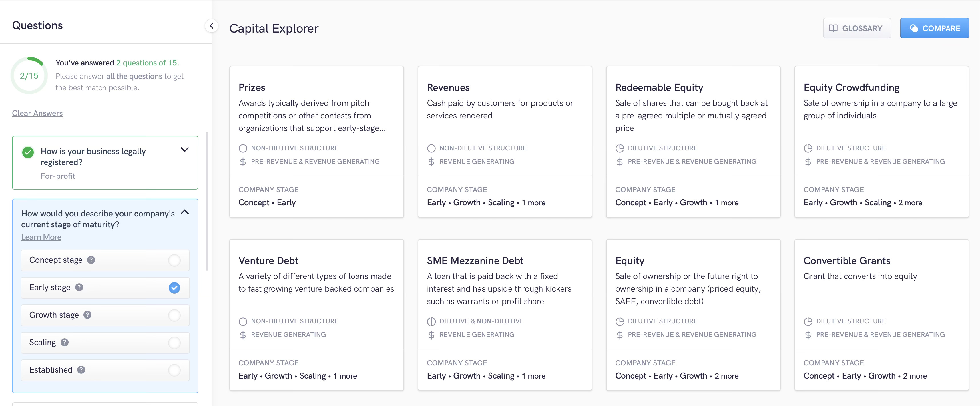980x406 pixels.
Task: Expand the business legally registered question
Action: pyautogui.click(x=184, y=150)
